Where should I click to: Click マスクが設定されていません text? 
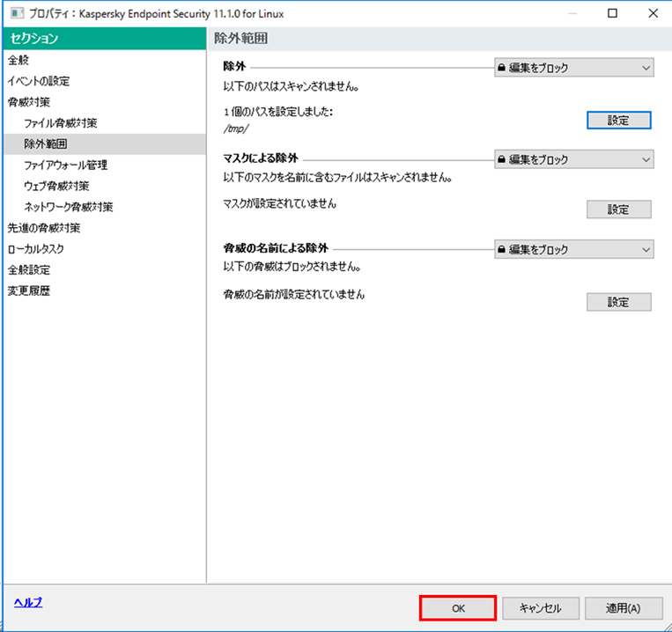[x=279, y=204]
